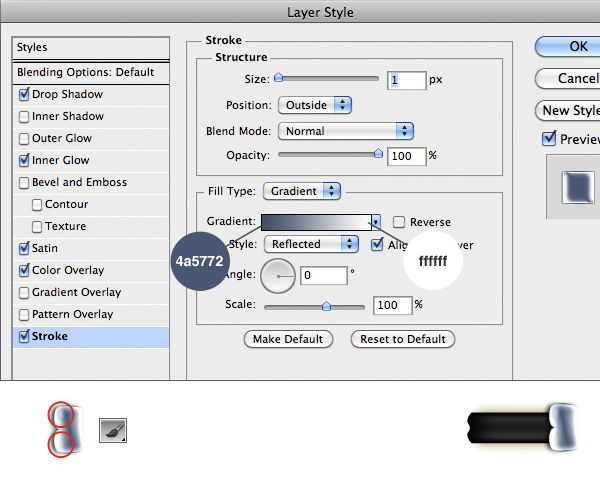600x477 pixels.
Task: Uncheck the Preview checkbox
Action: pyautogui.click(x=548, y=139)
